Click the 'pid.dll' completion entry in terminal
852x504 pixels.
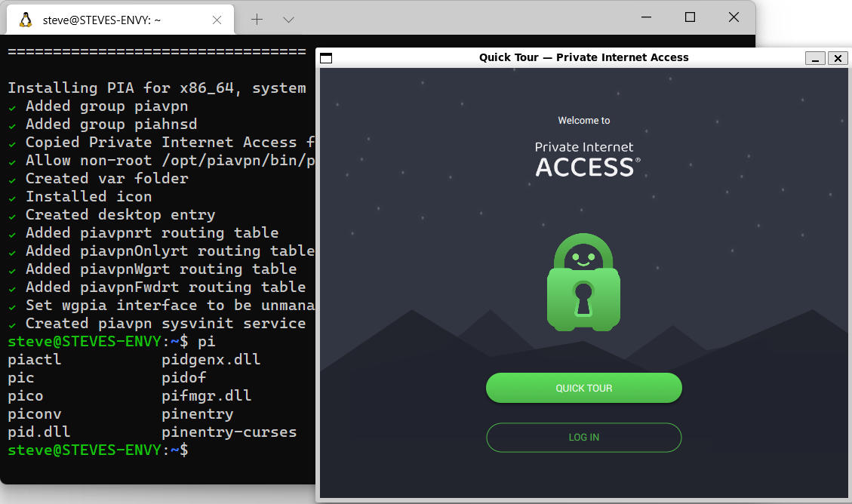click(39, 432)
